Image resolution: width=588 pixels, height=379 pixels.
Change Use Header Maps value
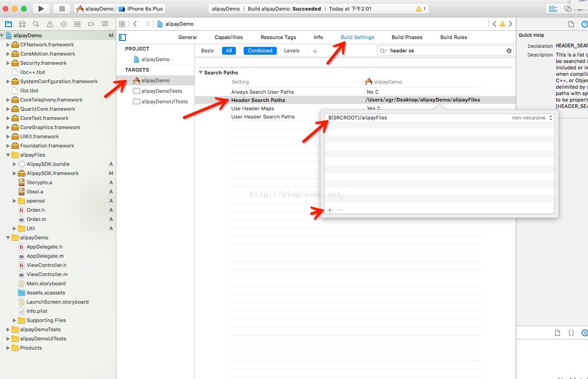[373, 108]
